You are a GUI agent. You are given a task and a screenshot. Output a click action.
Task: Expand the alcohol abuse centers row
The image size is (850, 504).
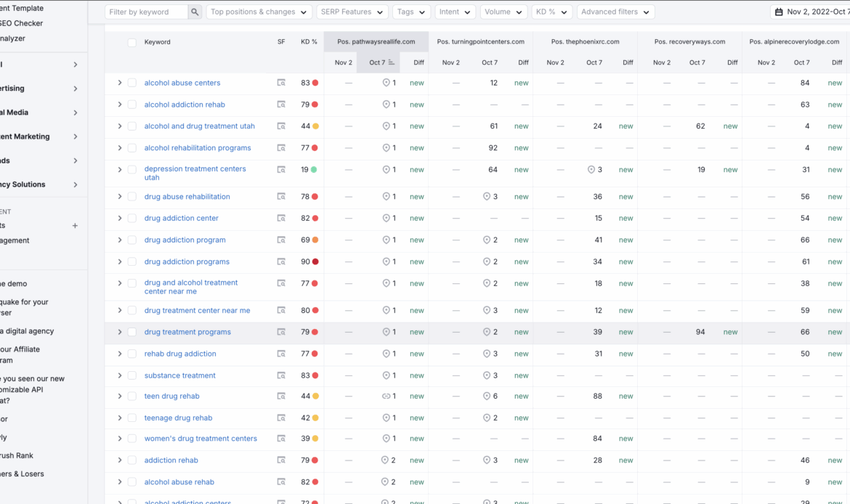click(120, 83)
